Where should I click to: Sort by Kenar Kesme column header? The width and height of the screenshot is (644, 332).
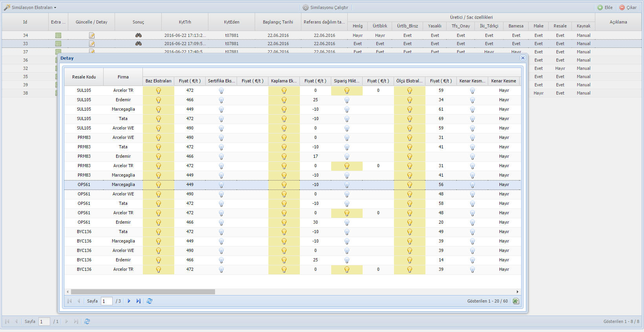504,81
